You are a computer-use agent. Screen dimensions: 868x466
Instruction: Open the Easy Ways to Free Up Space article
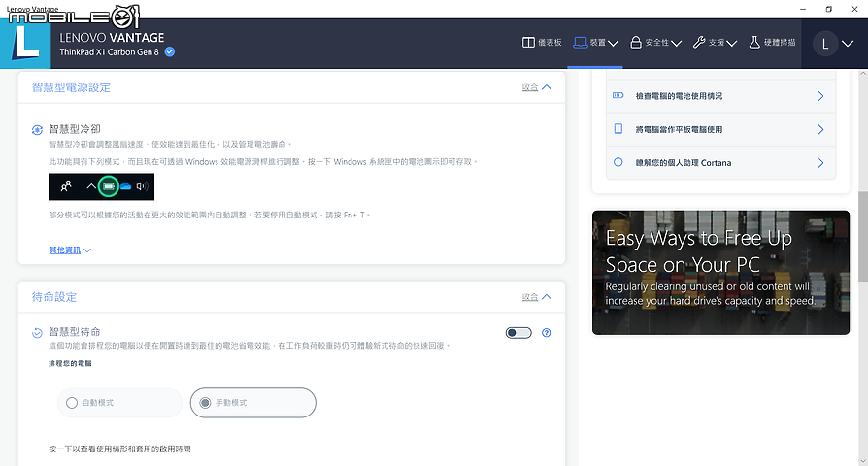720,272
